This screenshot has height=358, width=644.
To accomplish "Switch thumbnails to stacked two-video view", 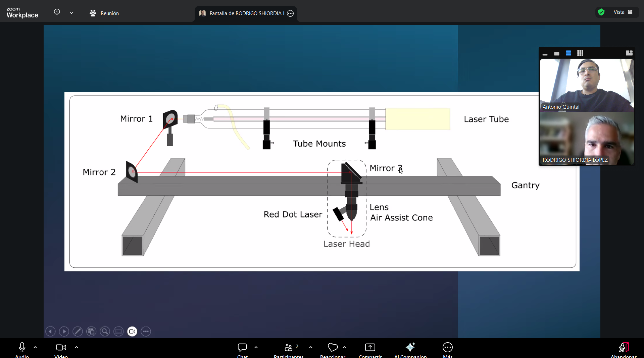I will click(x=568, y=53).
